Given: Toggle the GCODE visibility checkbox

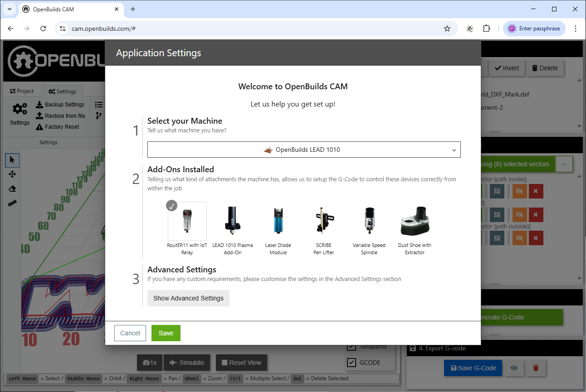Looking at the screenshot, I should click(352, 363).
